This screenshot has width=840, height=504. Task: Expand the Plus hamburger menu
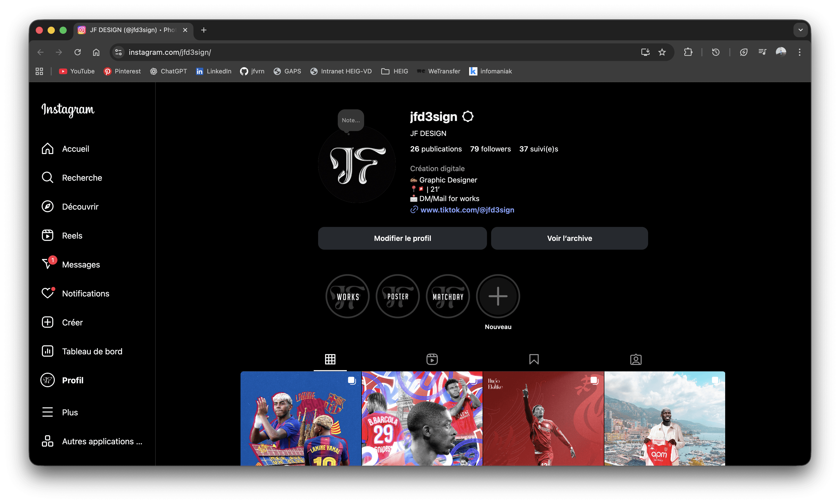(x=47, y=412)
